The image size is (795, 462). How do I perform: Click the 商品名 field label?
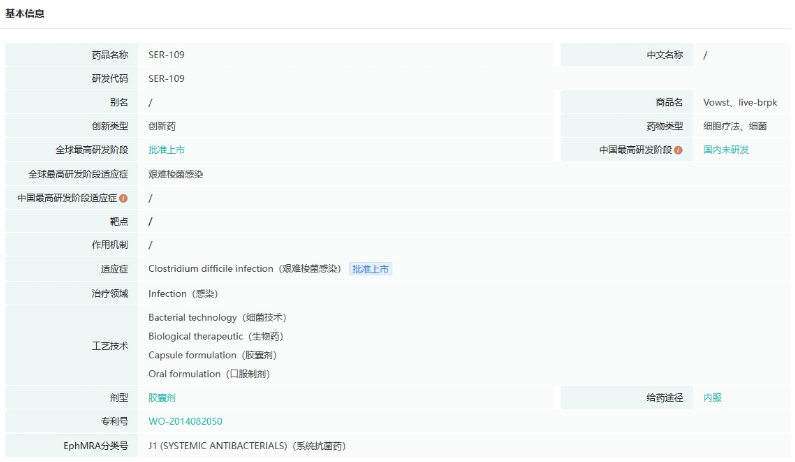coord(669,102)
